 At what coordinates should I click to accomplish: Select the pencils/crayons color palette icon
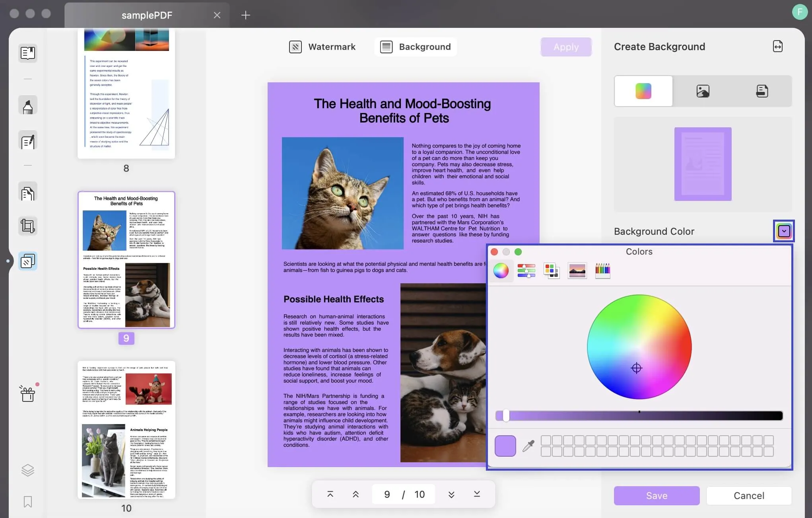pyautogui.click(x=603, y=271)
